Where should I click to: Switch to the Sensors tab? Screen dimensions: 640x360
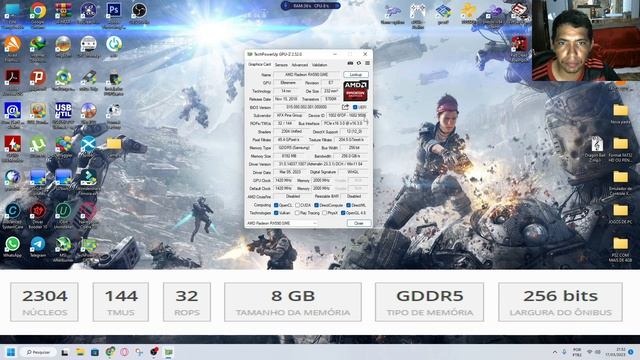(x=281, y=65)
